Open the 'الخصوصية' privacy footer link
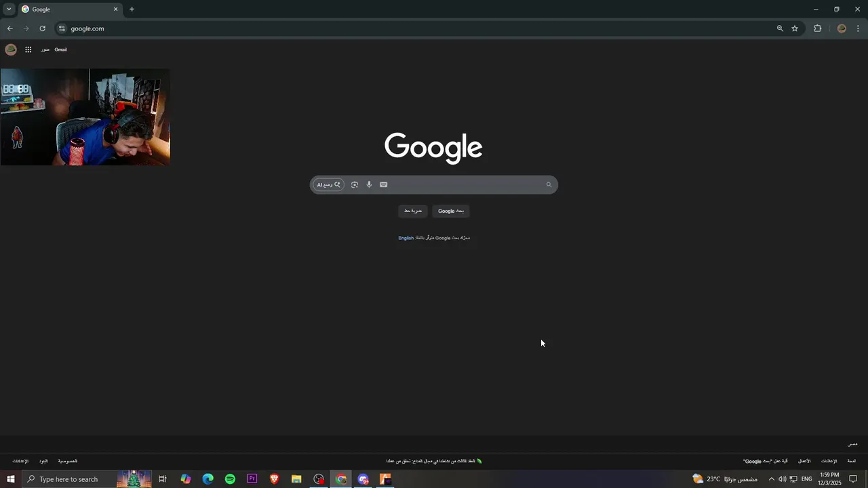The height and width of the screenshot is (488, 868). click(x=68, y=461)
